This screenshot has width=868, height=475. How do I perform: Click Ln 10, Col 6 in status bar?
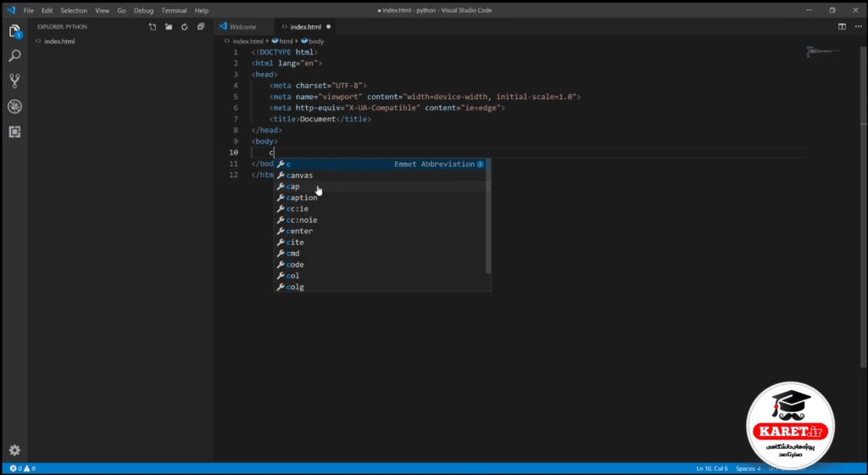pos(712,468)
